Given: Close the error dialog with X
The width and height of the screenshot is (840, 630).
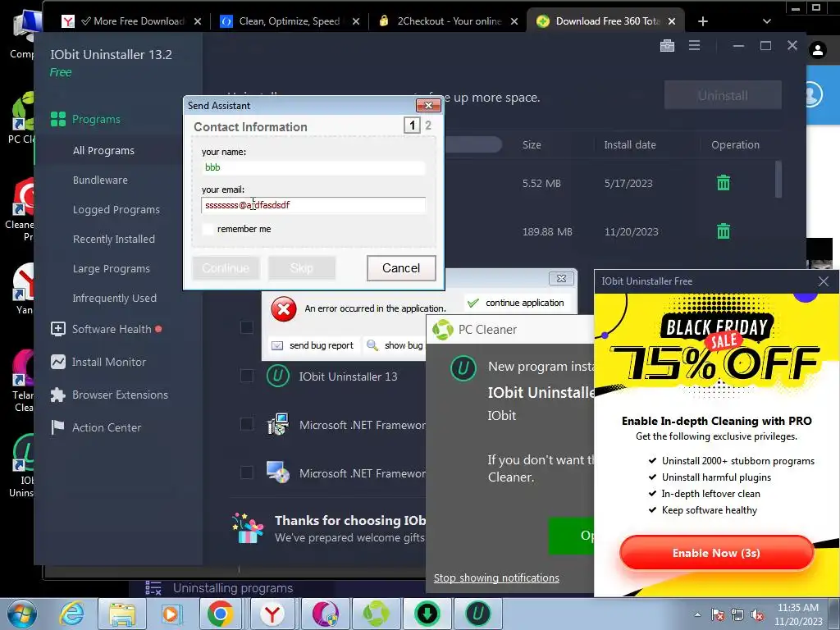Looking at the screenshot, I should click(561, 278).
